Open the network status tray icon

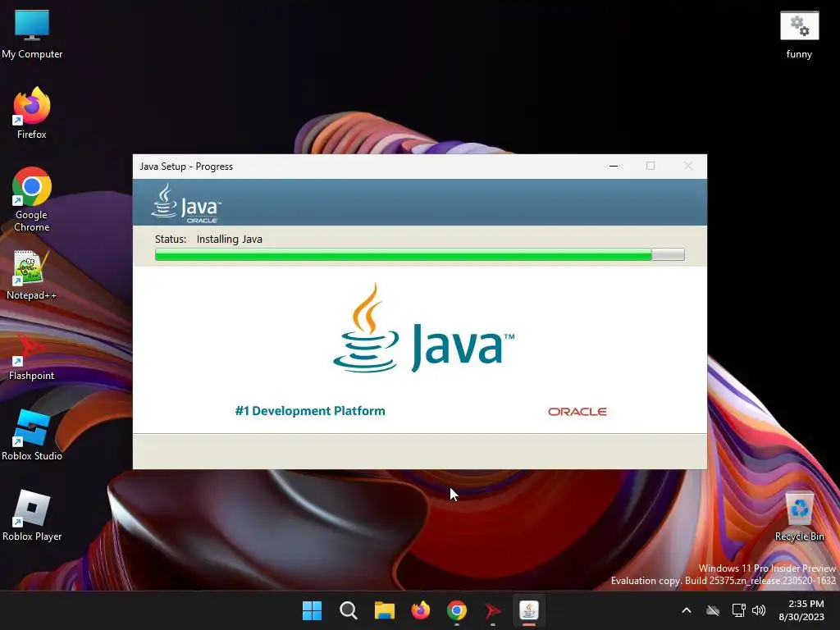[x=739, y=610]
